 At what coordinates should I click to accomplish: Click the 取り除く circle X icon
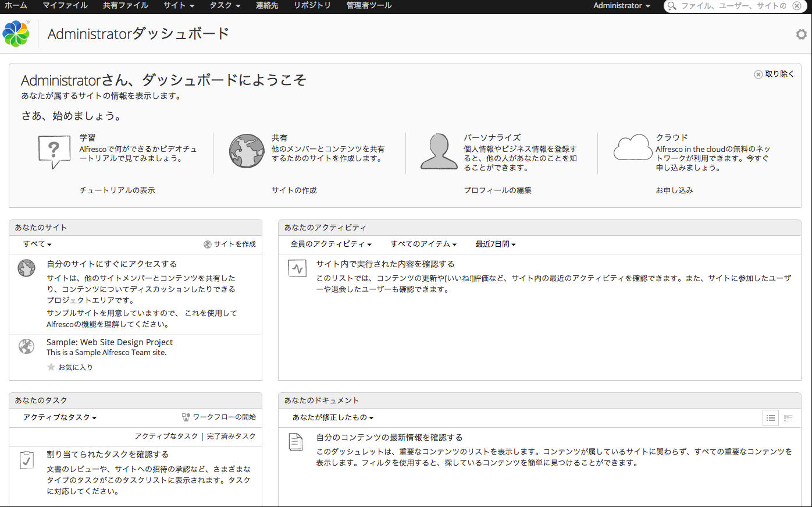758,75
